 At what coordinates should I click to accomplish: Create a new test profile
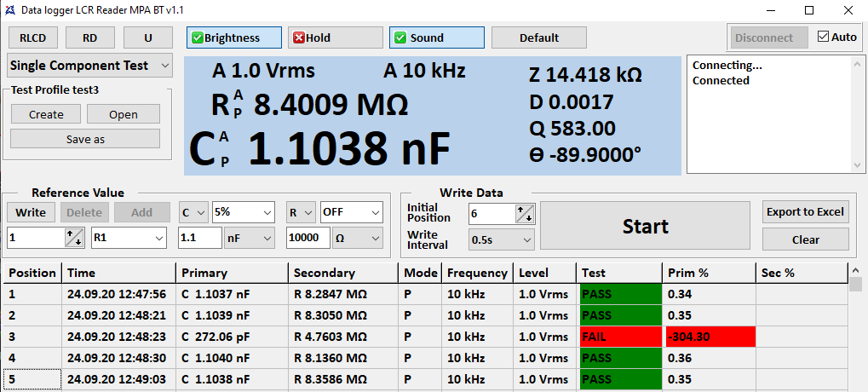pos(46,114)
